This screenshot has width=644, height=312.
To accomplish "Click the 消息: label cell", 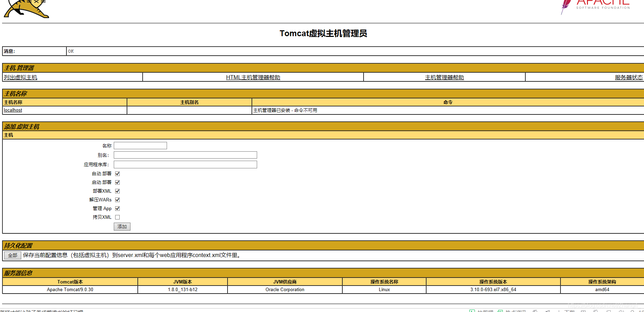I will point(34,51).
